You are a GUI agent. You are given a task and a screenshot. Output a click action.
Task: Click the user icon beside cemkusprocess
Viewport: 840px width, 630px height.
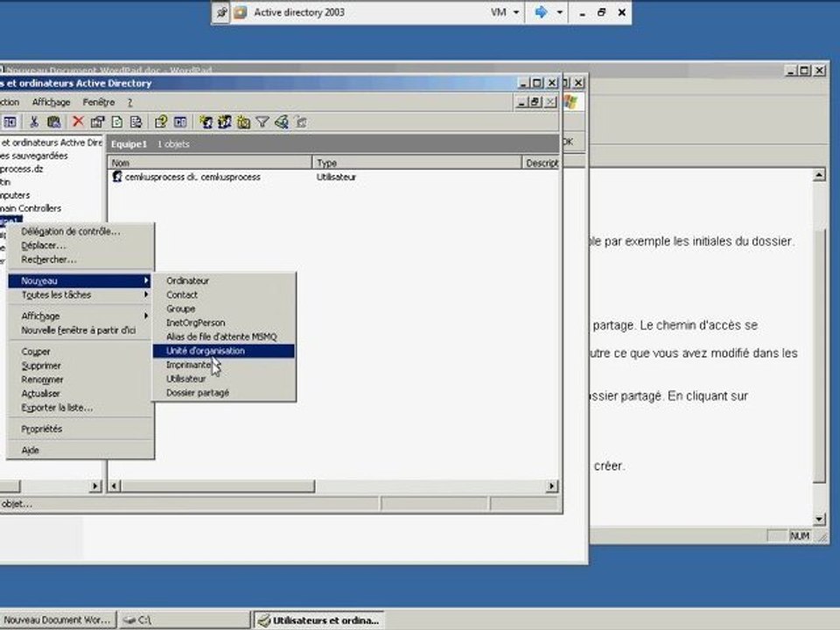click(116, 176)
